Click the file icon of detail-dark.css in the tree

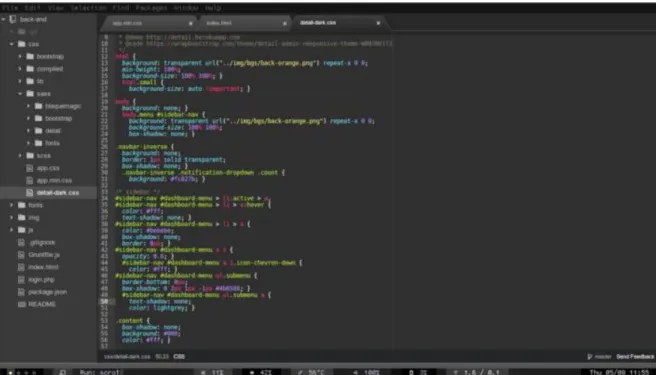(30, 193)
